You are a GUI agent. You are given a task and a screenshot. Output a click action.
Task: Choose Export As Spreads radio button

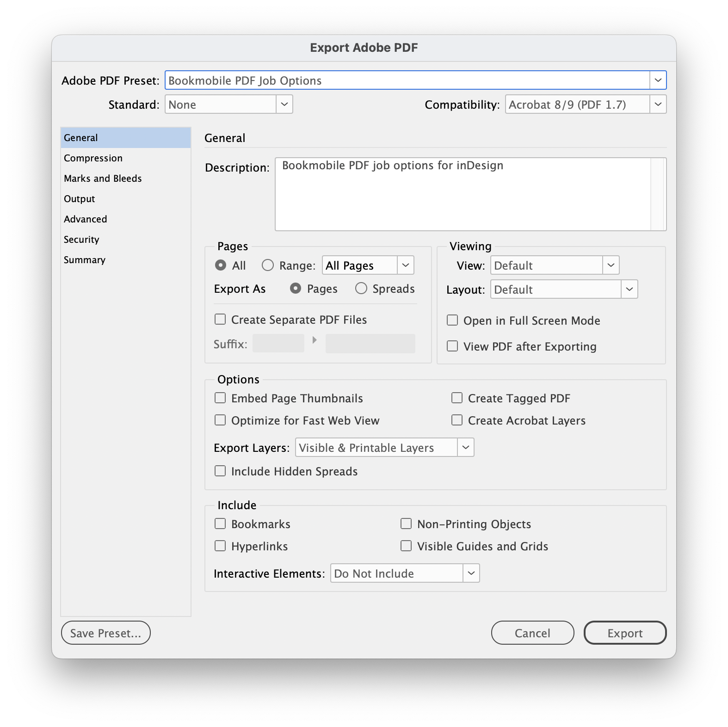click(x=361, y=289)
